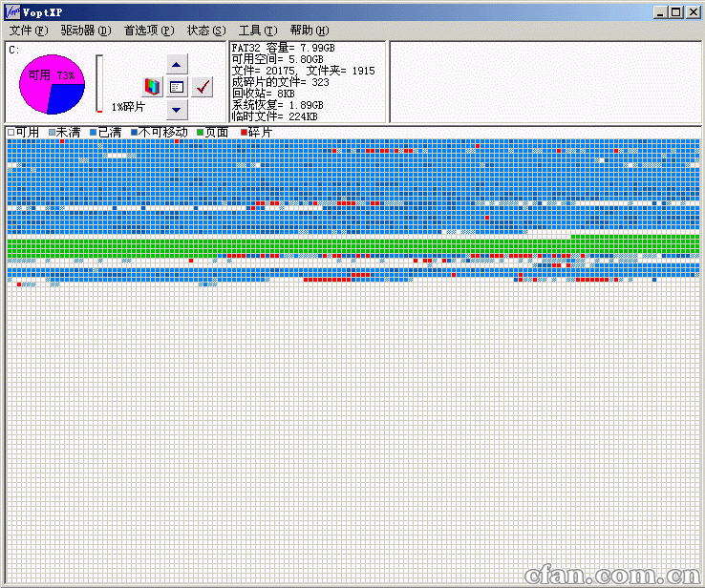Click the fragmentation percentage vertical bar

(x=98, y=84)
